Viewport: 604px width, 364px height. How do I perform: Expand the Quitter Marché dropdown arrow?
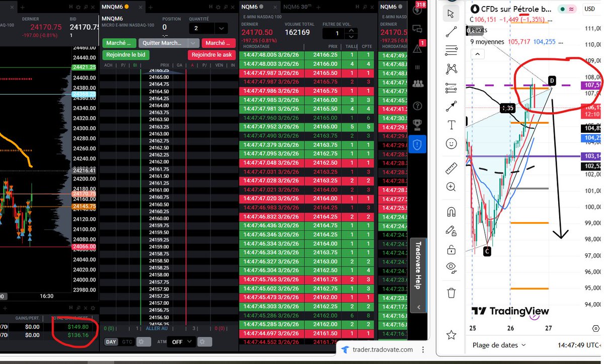click(194, 43)
